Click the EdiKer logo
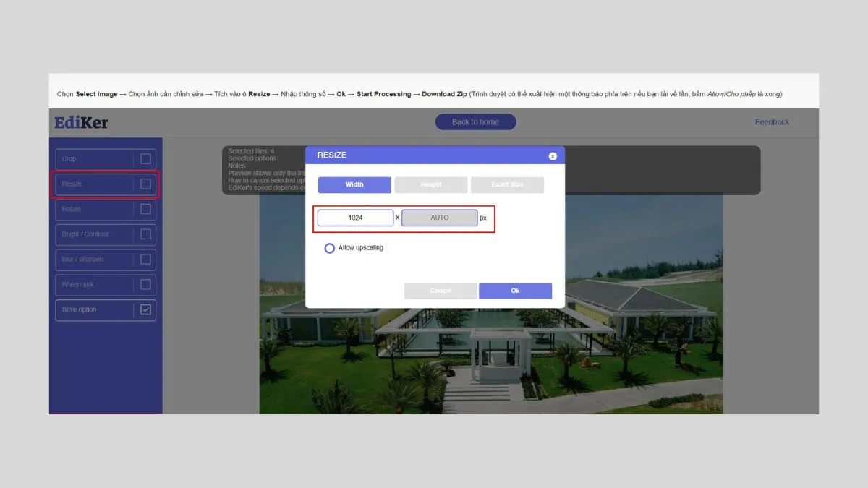Screen dimensions: 868x488 [x=80, y=122]
